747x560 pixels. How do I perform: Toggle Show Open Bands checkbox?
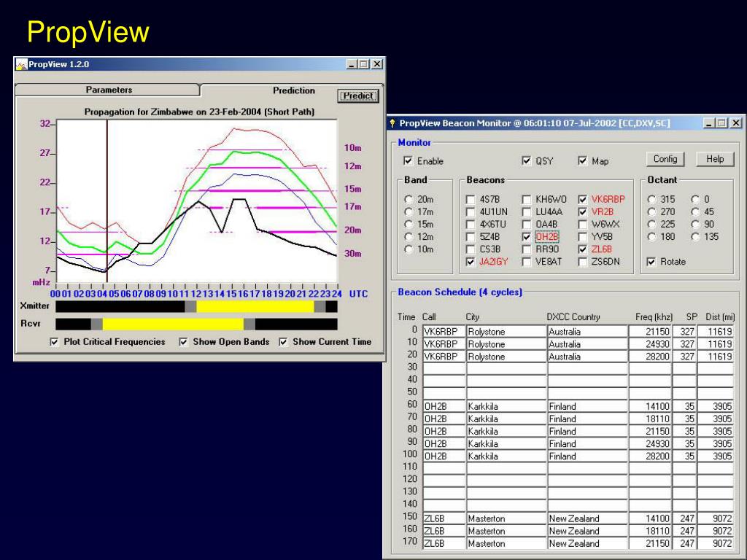tap(183, 342)
